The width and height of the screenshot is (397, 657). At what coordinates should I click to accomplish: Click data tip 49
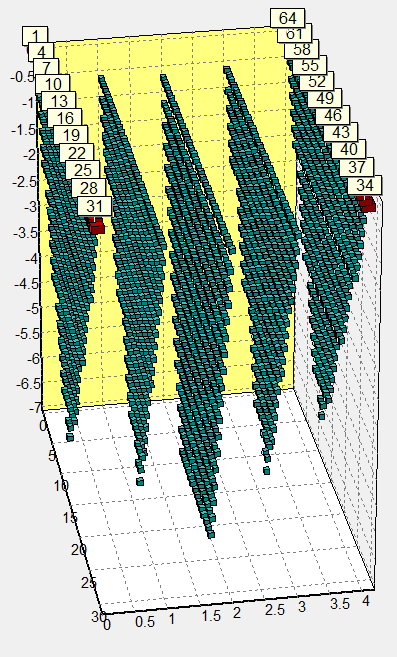point(325,98)
